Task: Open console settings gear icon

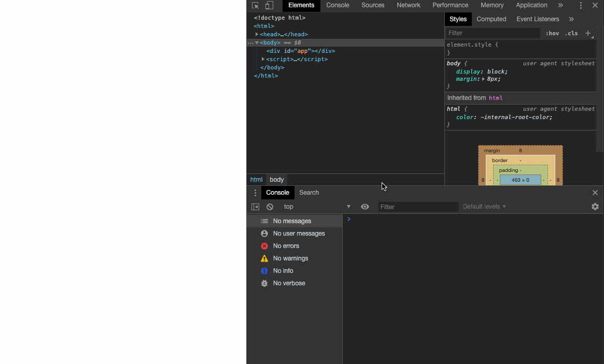Action: click(595, 207)
